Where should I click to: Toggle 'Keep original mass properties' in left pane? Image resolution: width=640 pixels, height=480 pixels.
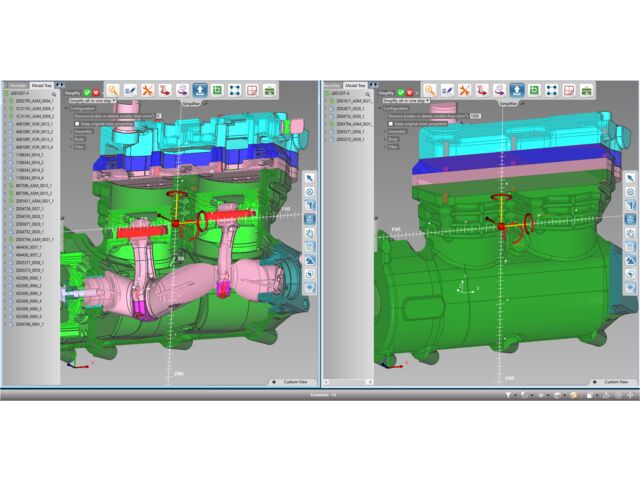click(x=76, y=123)
